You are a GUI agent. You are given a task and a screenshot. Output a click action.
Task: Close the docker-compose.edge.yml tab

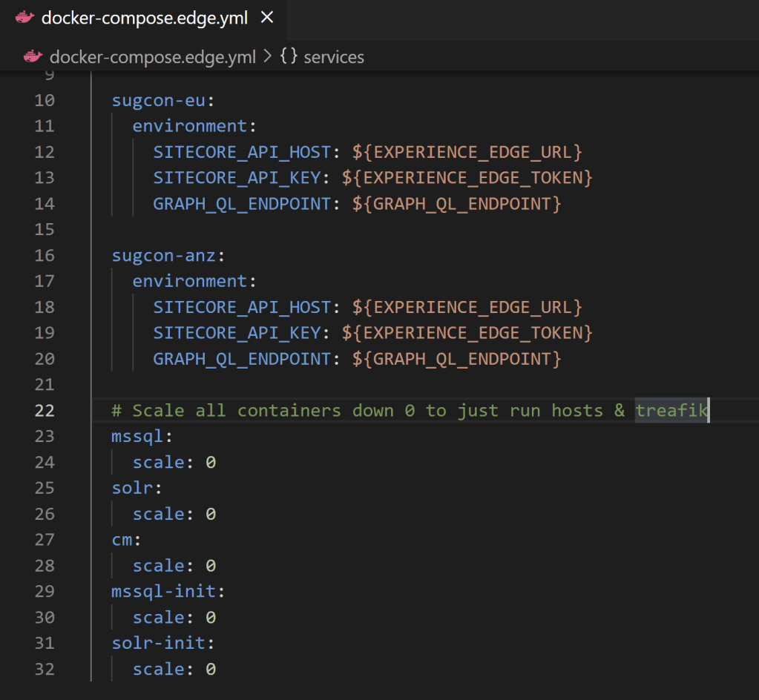point(267,17)
